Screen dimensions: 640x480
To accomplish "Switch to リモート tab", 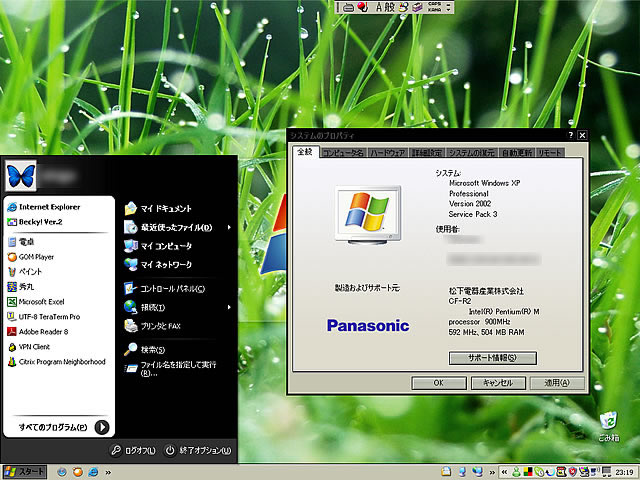I will coord(550,153).
